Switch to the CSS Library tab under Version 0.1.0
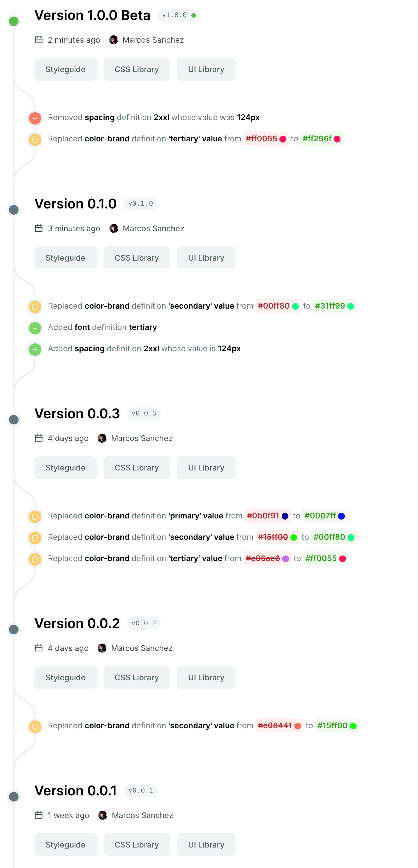Viewport: 418px width, 868px height. [137, 258]
